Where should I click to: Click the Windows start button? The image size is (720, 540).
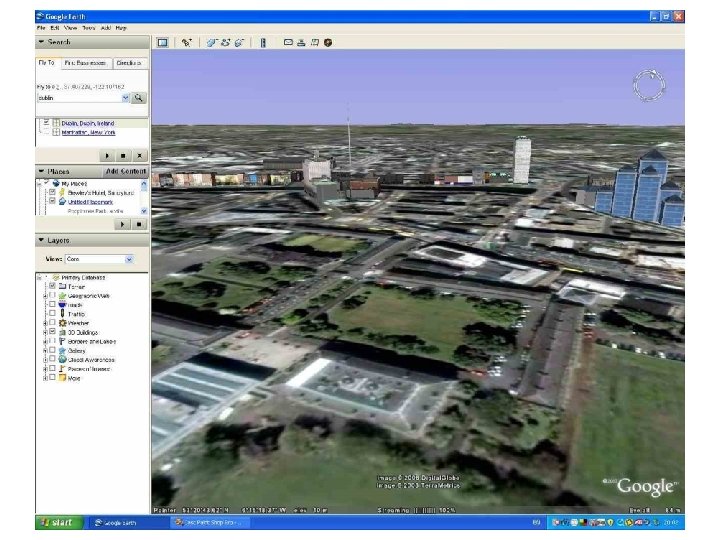[59, 523]
